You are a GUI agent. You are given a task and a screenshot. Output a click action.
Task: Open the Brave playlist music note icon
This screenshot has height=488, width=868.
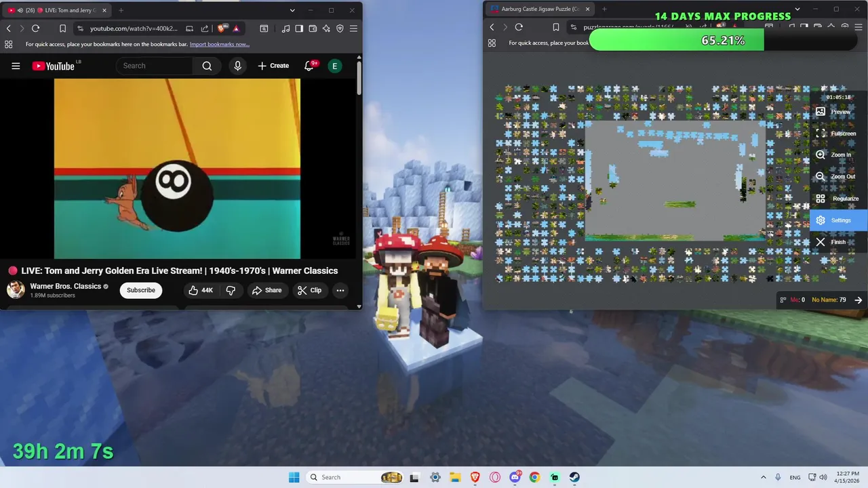pos(285,28)
